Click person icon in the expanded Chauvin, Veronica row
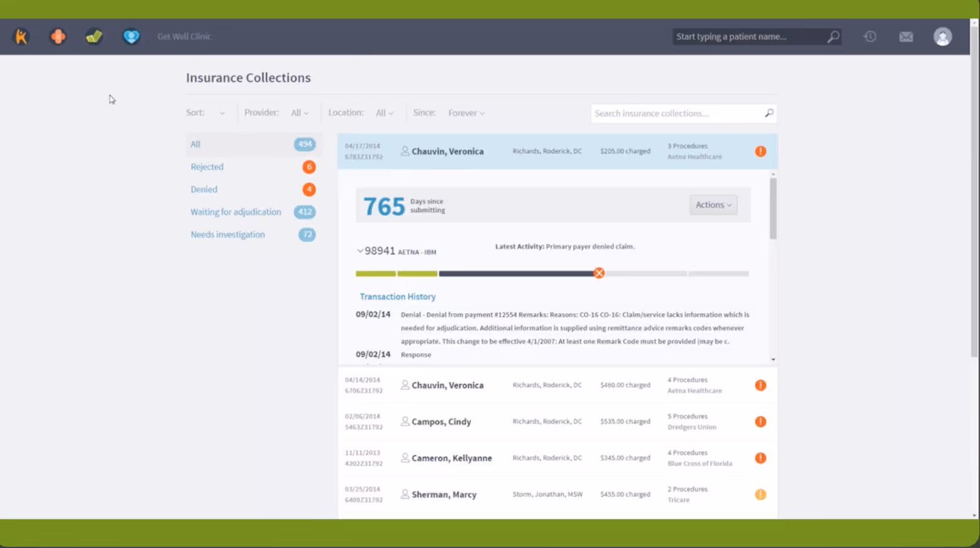980x548 pixels. tap(405, 151)
